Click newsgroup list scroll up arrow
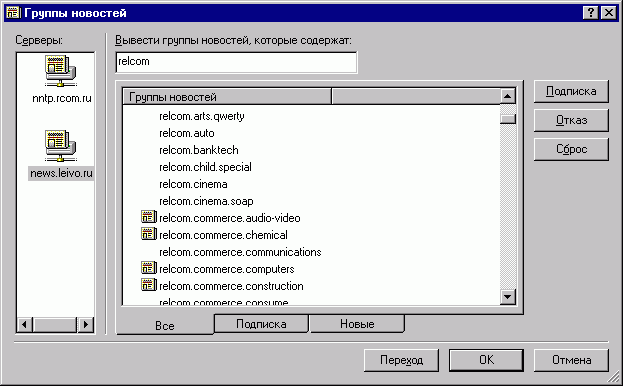This screenshot has height=386, width=623. click(x=508, y=96)
